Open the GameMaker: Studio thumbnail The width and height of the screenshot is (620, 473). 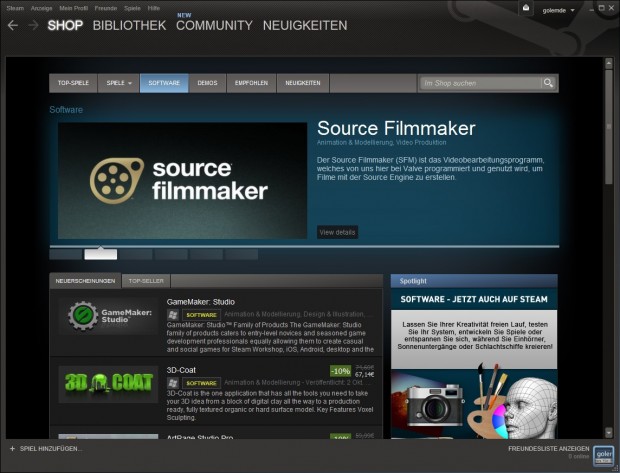[108, 316]
